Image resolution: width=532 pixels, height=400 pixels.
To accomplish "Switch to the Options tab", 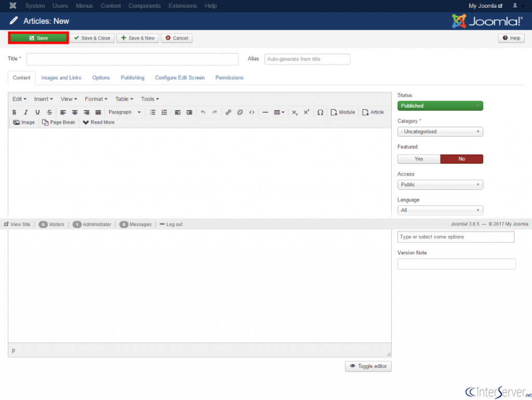I will [x=101, y=78].
